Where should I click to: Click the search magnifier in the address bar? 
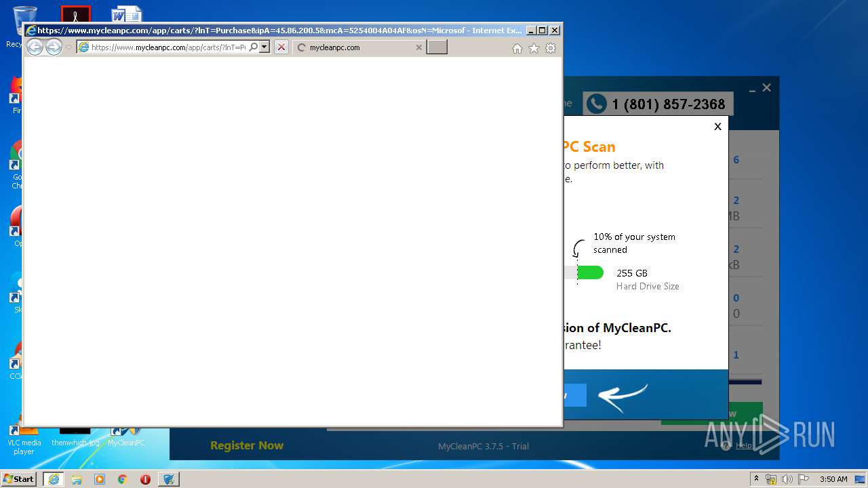point(254,47)
